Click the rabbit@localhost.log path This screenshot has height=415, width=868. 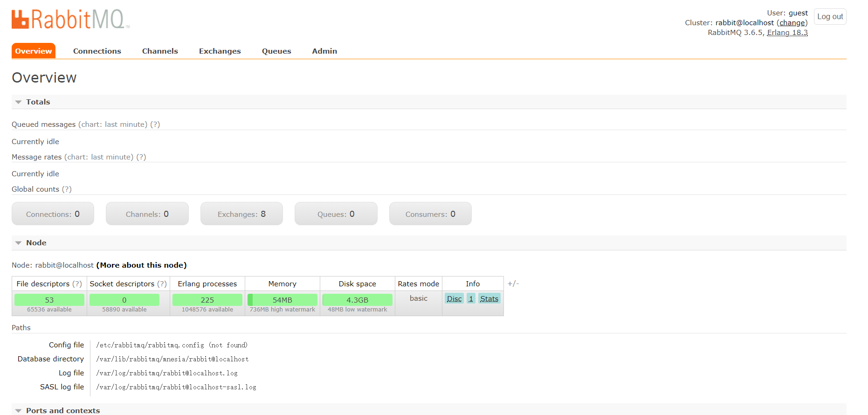click(167, 373)
